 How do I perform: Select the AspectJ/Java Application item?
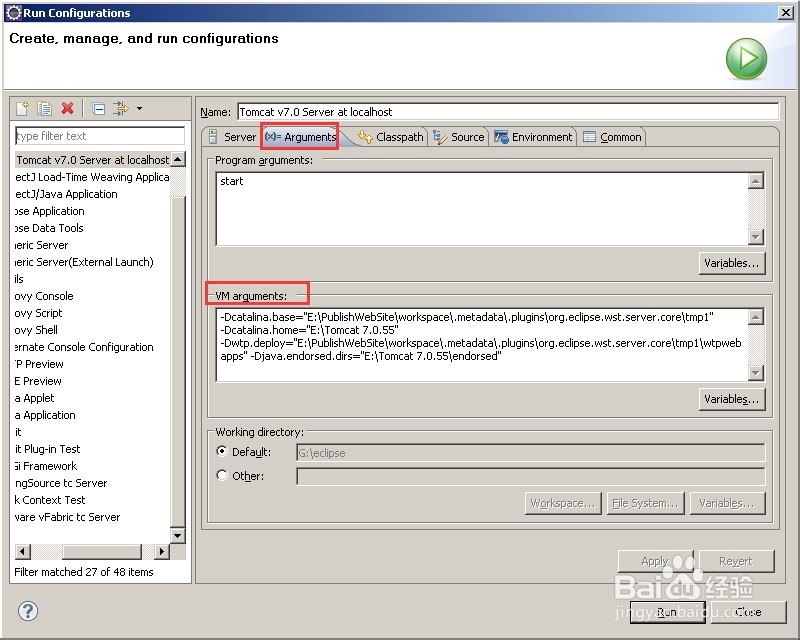click(x=66, y=194)
